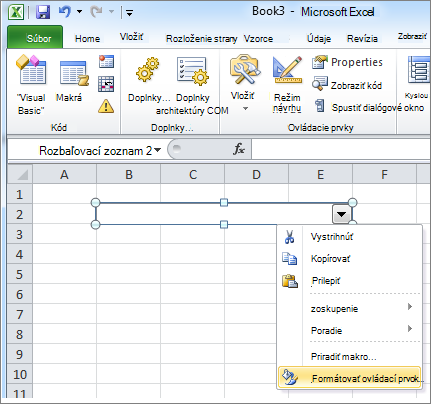
Task: Select row 8 header
Action: 20,334
